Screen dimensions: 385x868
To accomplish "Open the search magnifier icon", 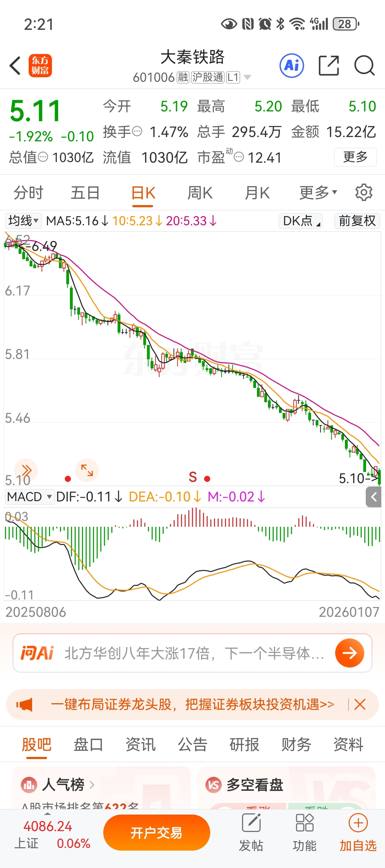I will pos(365,65).
